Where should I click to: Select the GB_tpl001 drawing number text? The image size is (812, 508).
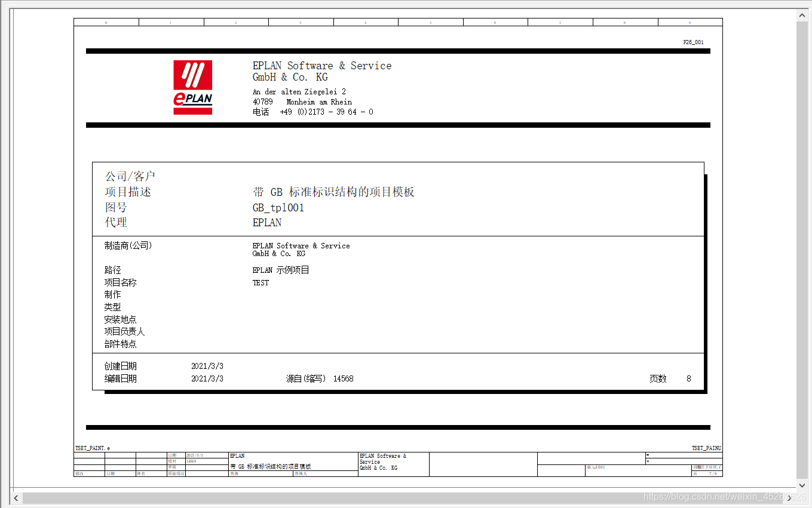coord(278,208)
